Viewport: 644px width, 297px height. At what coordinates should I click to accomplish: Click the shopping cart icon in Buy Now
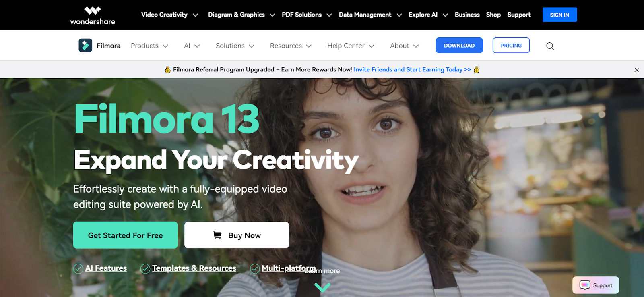217,235
